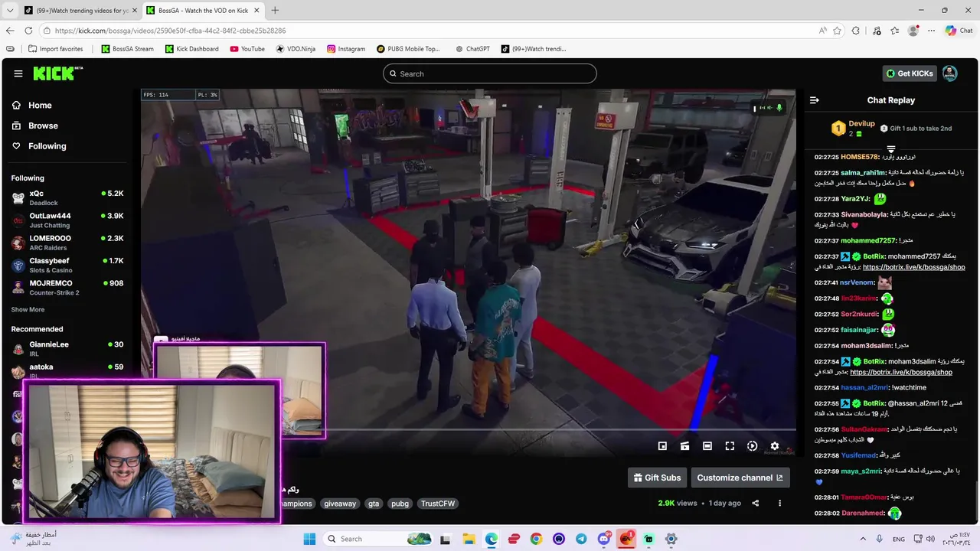This screenshot has width=980, height=551.
Task: Open YouTube bookmark
Action: pos(247,49)
